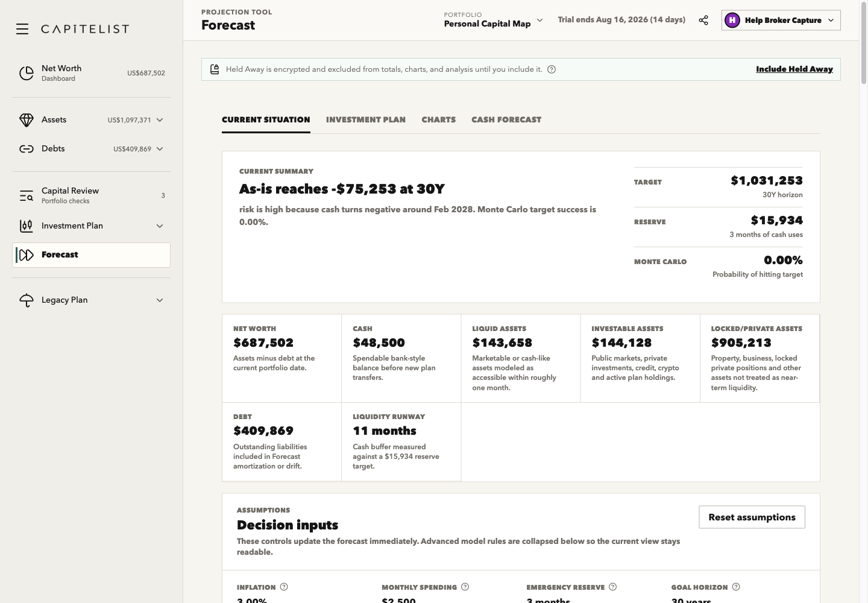Click the Debts chain link icon

27,149
